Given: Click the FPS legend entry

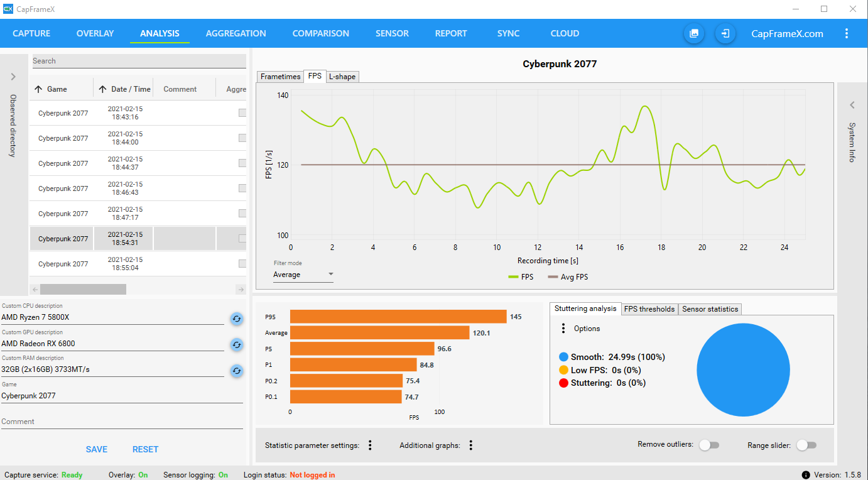Looking at the screenshot, I should [x=521, y=276].
